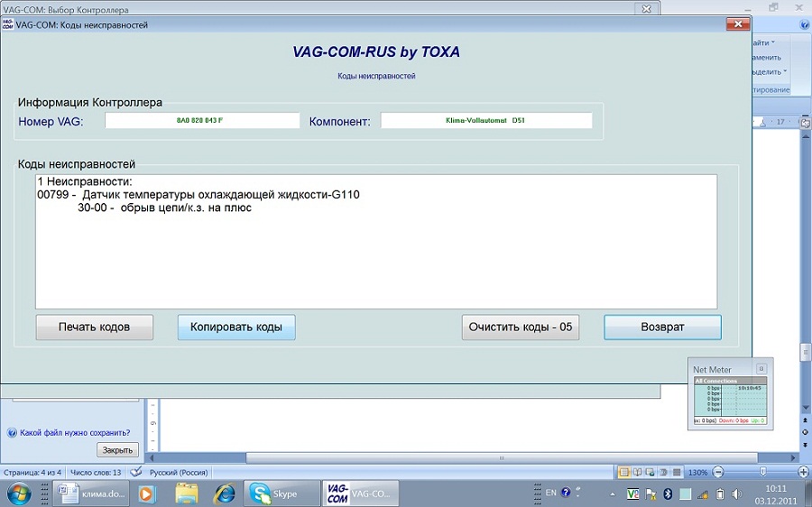Click Word page count 'Страница: 4 из 4'
Viewport: 812px width, 507px height.
tap(32, 473)
